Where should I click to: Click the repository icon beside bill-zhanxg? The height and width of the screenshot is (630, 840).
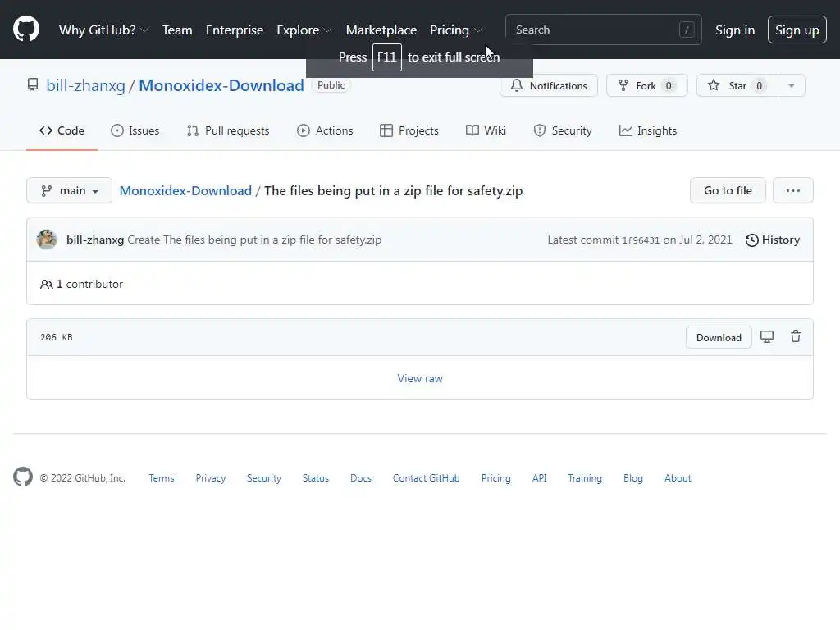33,85
